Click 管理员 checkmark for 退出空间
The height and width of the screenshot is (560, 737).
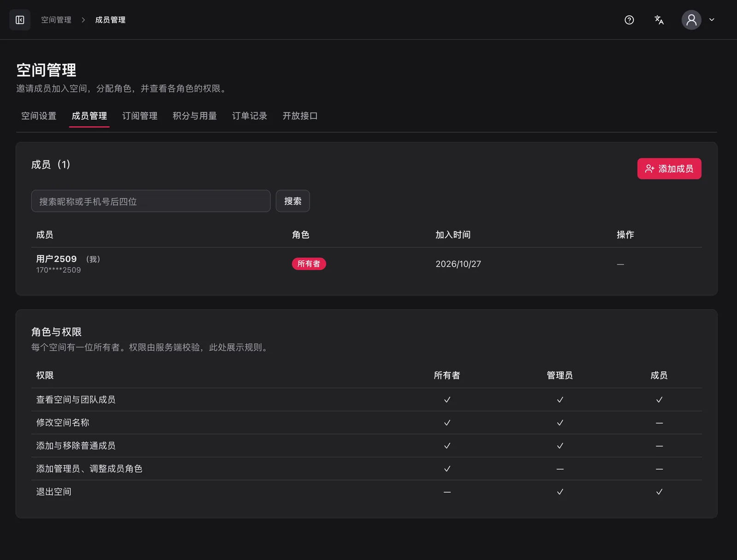coord(560,492)
